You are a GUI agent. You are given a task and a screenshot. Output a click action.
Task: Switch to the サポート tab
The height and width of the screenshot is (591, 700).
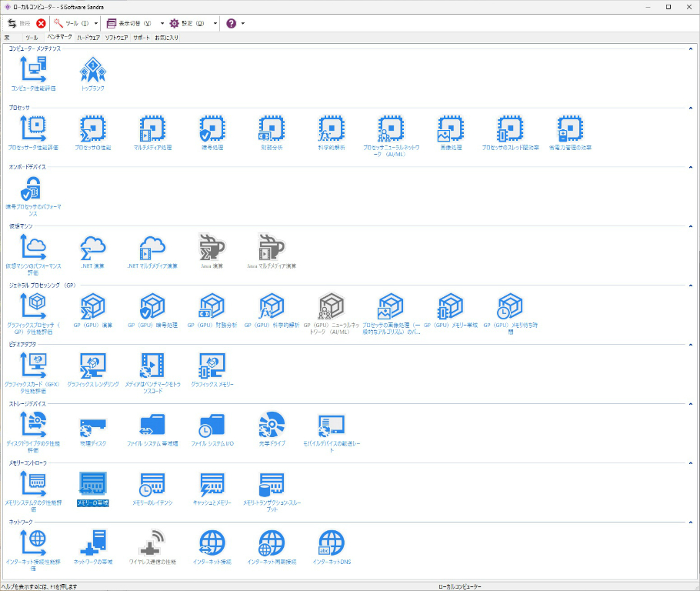[142, 38]
